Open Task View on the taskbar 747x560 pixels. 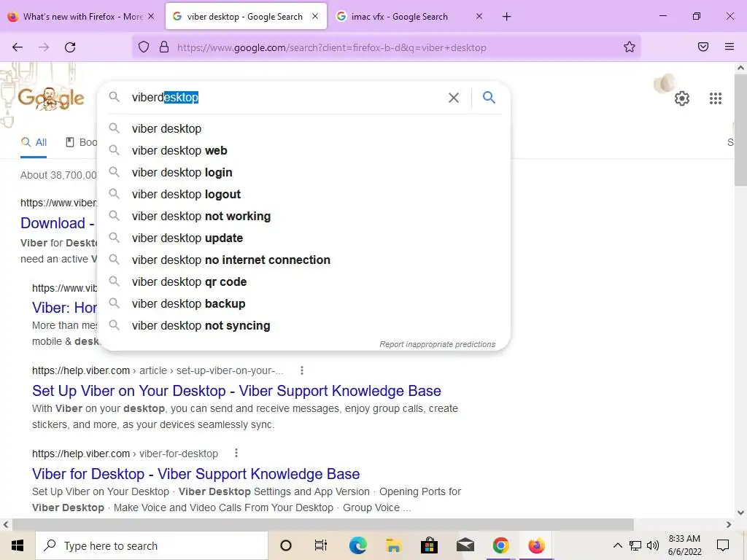click(321, 545)
